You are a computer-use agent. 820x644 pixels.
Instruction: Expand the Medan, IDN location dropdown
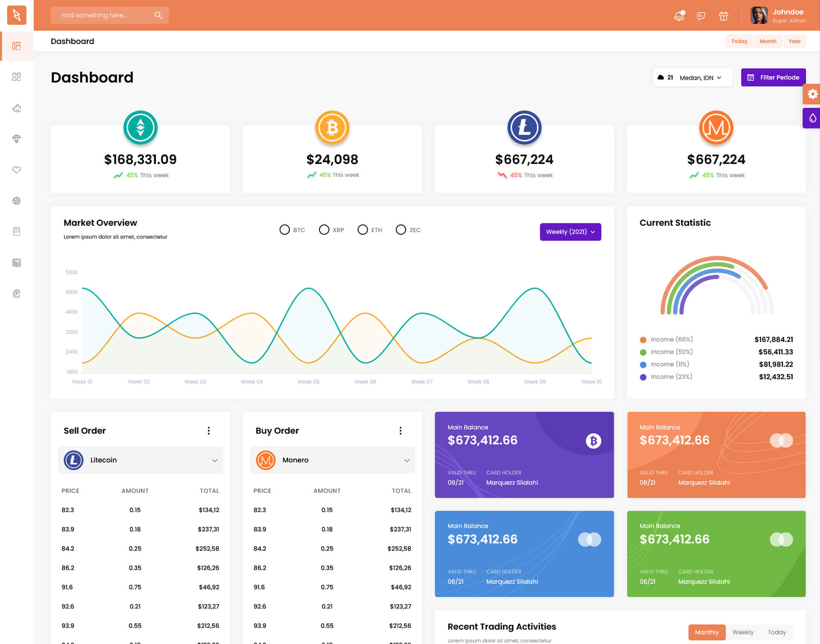(x=700, y=78)
